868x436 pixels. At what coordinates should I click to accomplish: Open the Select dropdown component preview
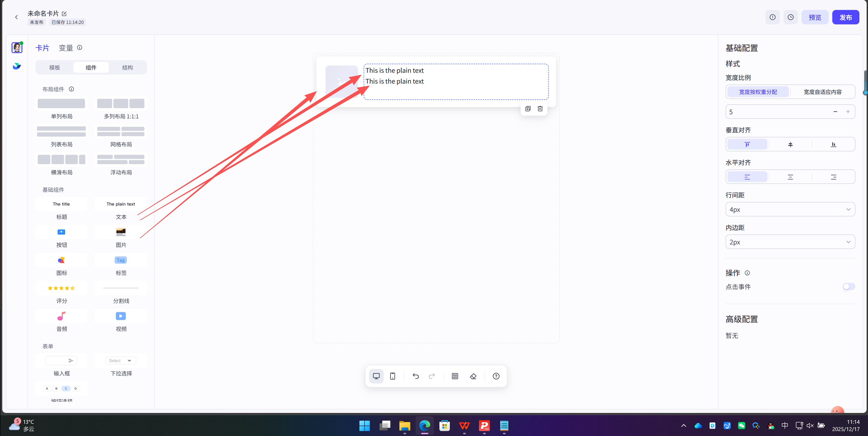click(x=121, y=361)
